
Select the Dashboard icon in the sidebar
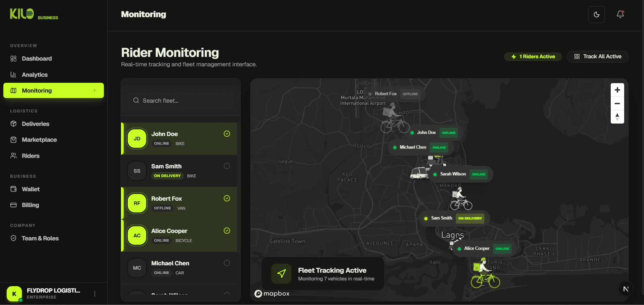point(13,59)
